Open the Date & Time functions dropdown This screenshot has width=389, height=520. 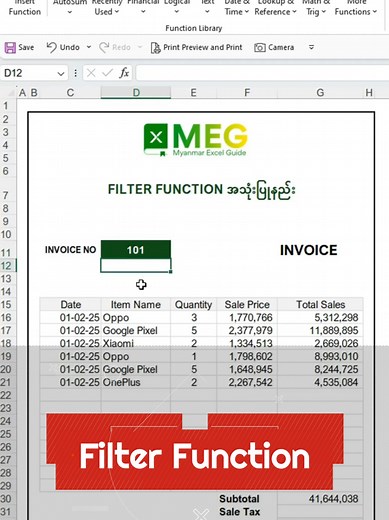point(237,7)
